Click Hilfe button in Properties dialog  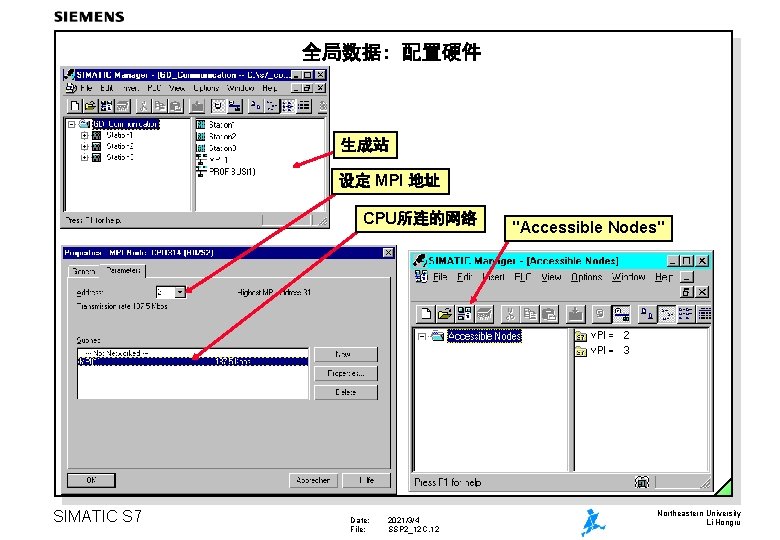click(x=367, y=480)
